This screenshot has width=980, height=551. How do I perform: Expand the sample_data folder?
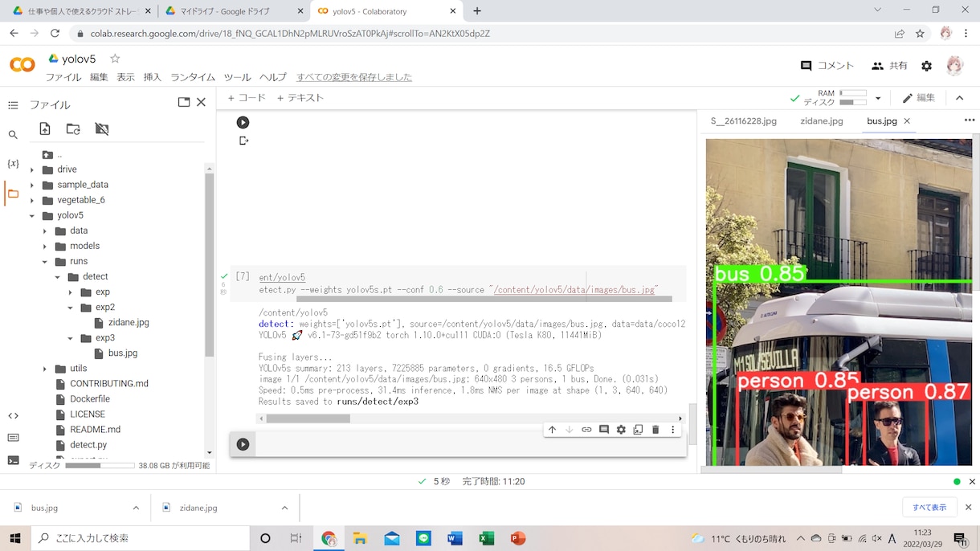32,186
